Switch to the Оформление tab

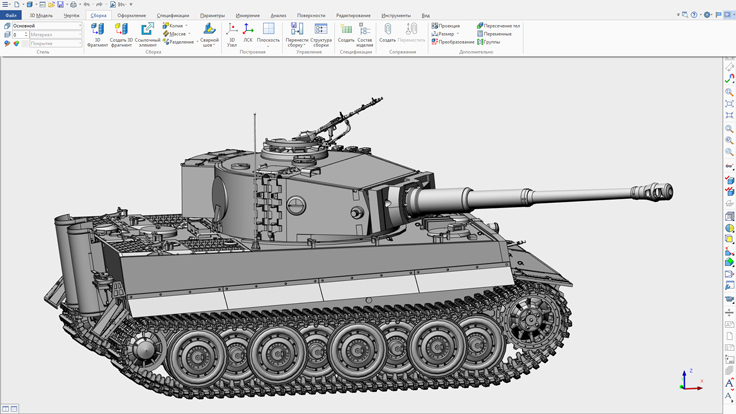coord(131,16)
